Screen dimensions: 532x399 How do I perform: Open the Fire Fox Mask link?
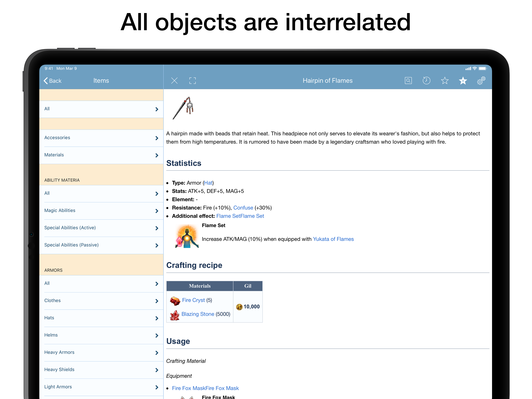click(205, 388)
